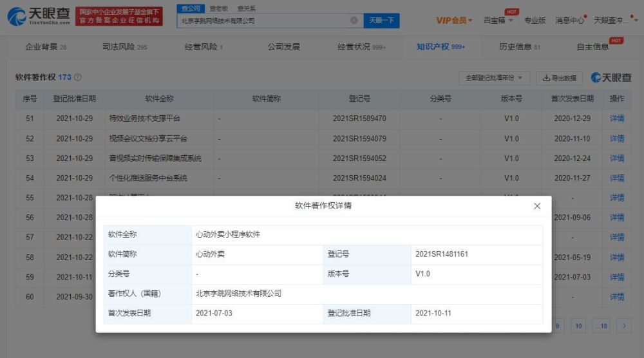
Task: Click the 登记批准日期 column header
Action: click(x=74, y=99)
